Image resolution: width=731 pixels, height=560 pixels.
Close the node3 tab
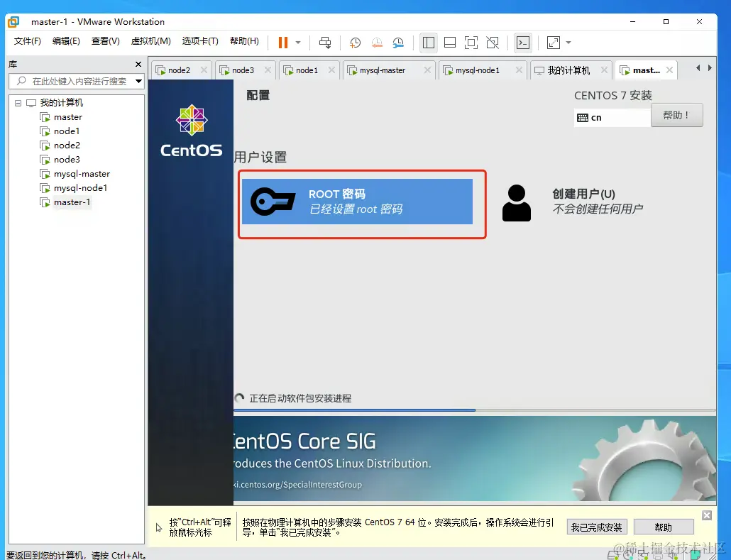(268, 70)
